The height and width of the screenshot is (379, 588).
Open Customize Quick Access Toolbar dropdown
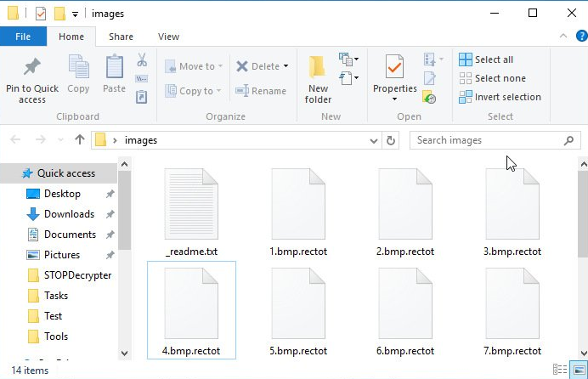[x=76, y=14]
